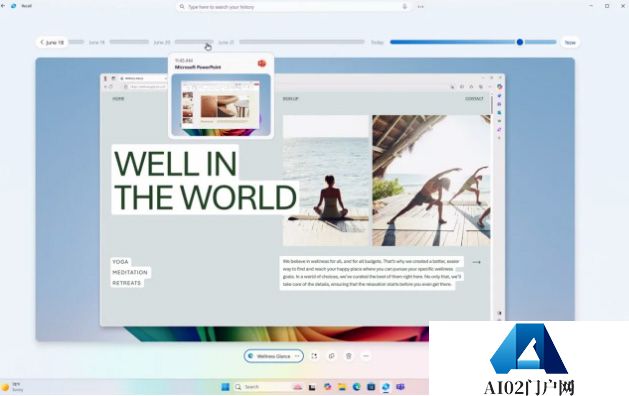Click the PowerPoint icon in the preview popup
Screen dimensions: 629x396
(262, 63)
